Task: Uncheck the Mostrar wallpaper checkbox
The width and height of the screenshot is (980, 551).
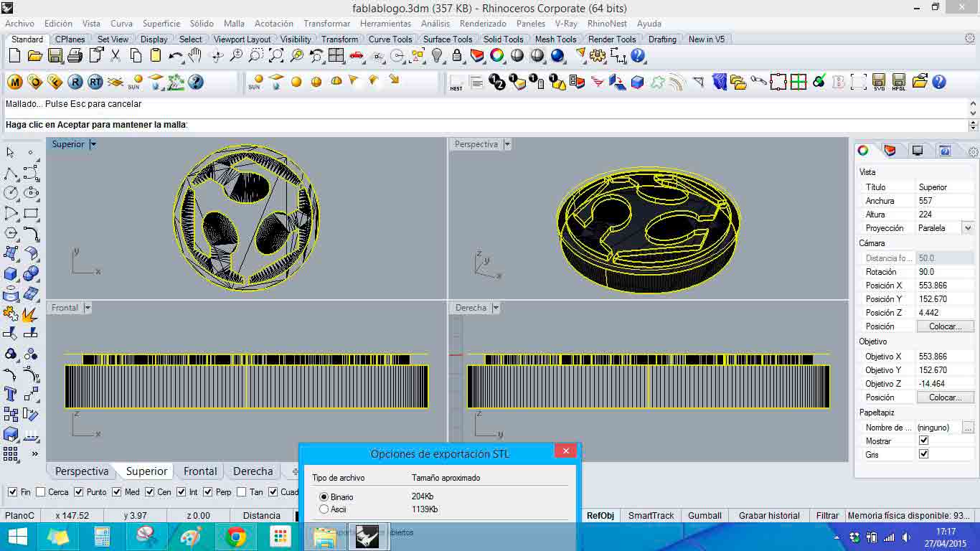Action: (923, 441)
